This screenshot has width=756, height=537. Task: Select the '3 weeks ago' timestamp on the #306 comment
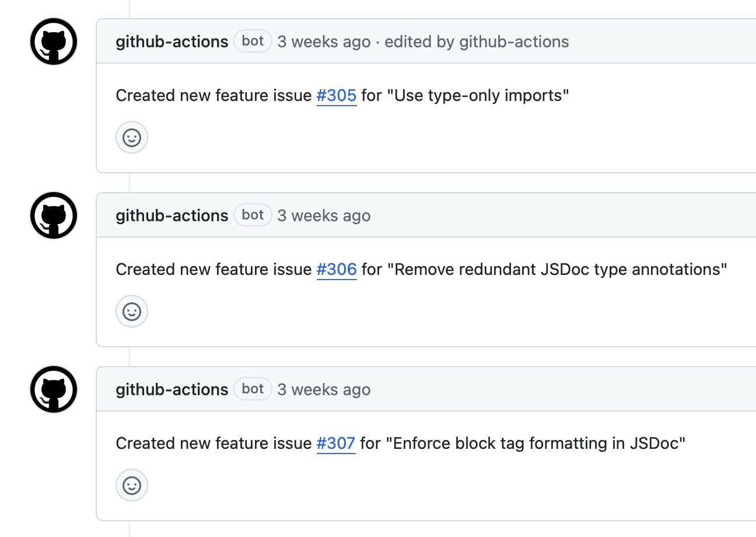pos(324,215)
